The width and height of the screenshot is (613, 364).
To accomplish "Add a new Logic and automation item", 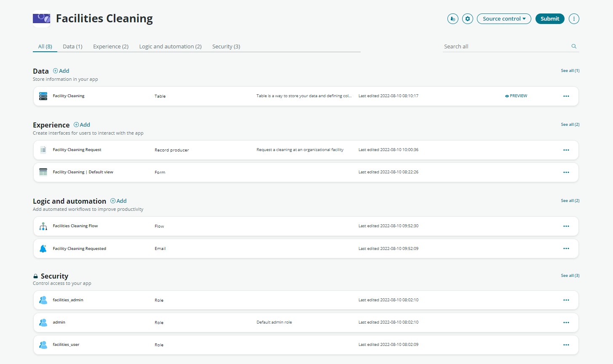I will 118,201.
